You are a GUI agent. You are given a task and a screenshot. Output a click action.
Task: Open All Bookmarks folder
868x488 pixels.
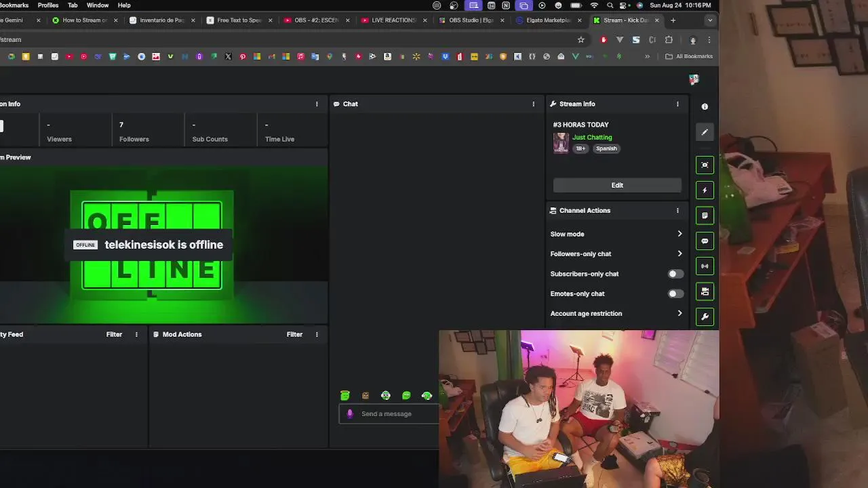click(689, 56)
